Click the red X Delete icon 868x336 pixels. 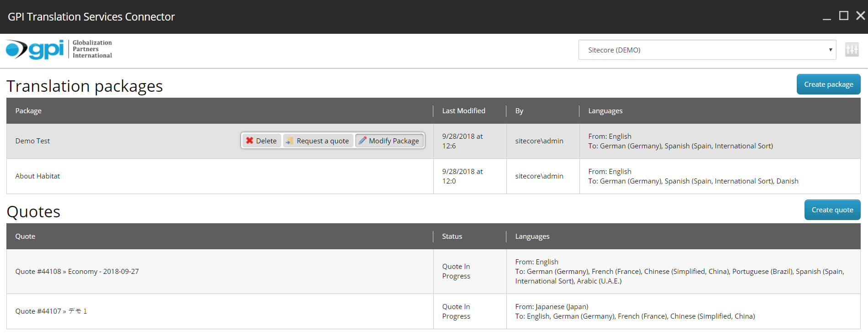(x=250, y=141)
